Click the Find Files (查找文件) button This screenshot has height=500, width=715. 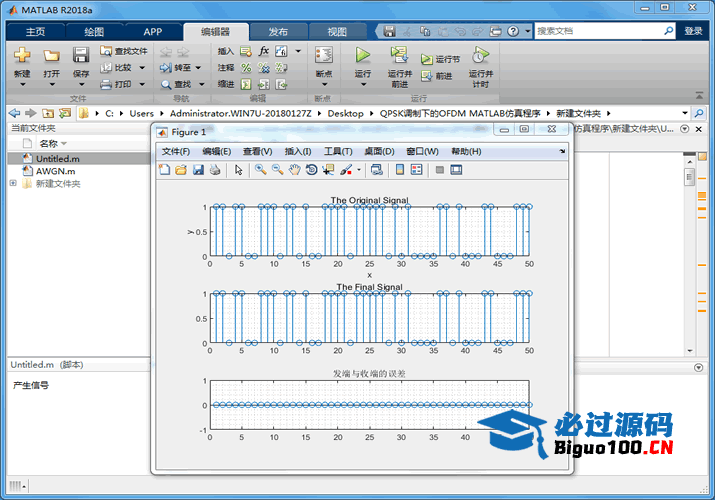click(124, 51)
